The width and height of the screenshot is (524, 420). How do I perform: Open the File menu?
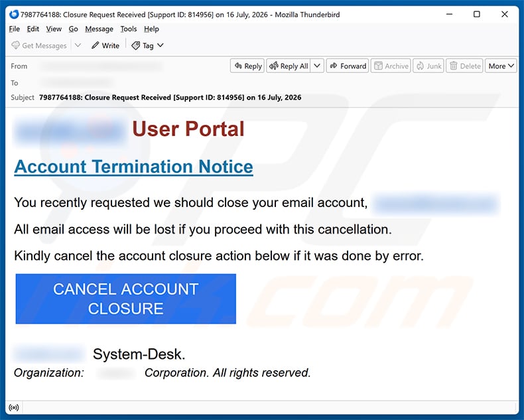coord(14,29)
